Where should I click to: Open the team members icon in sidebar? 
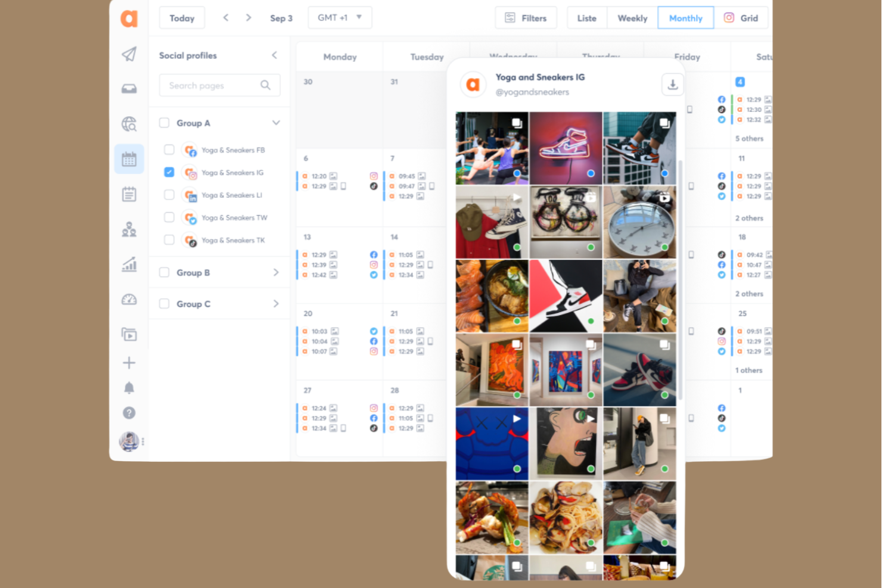(129, 229)
